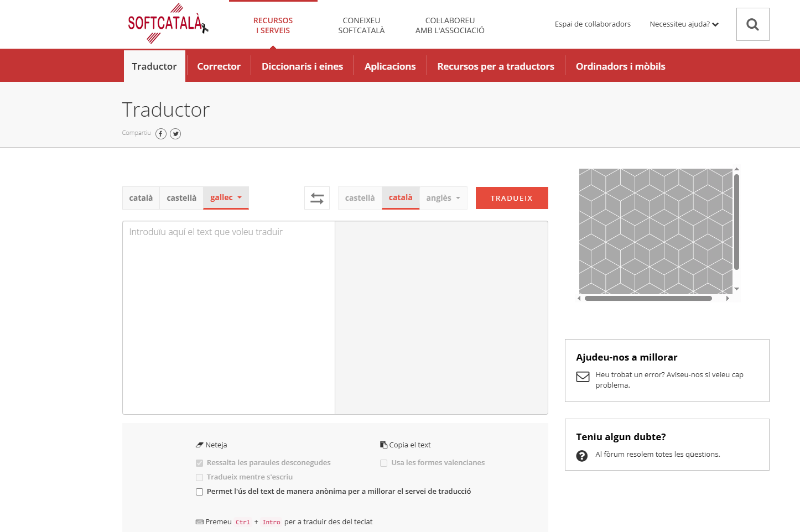Click the translation output area
The height and width of the screenshot is (532, 800).
441,317
